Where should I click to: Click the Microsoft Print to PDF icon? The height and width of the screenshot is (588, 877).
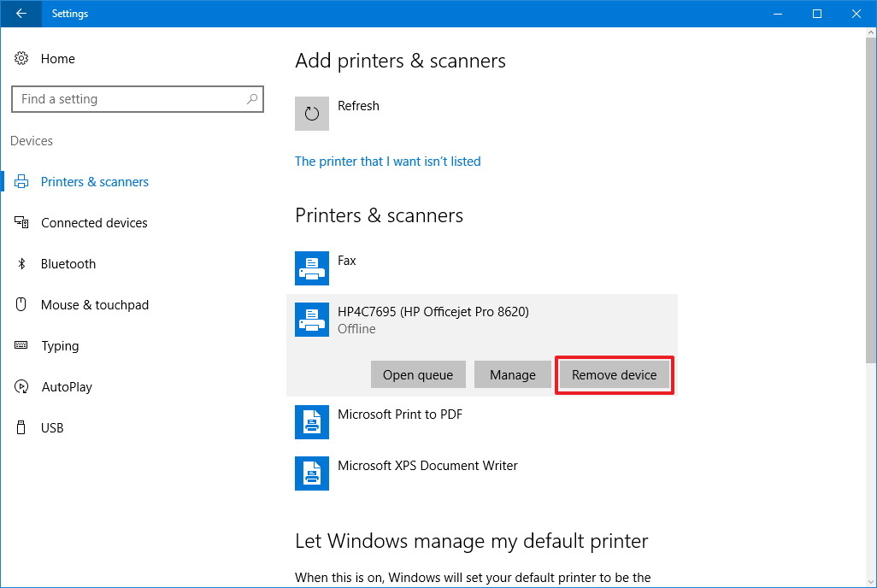point(311,421)
